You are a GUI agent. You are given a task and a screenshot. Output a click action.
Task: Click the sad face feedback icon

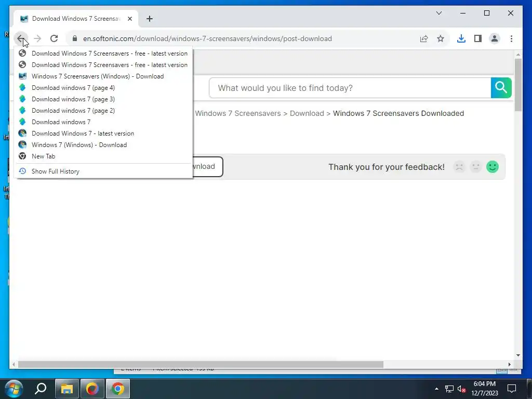tap(459, 167)
